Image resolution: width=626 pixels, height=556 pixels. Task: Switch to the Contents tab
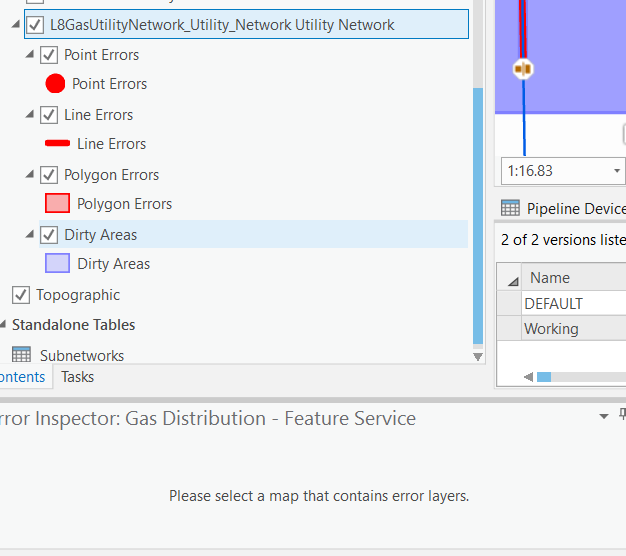click(22, 377)
